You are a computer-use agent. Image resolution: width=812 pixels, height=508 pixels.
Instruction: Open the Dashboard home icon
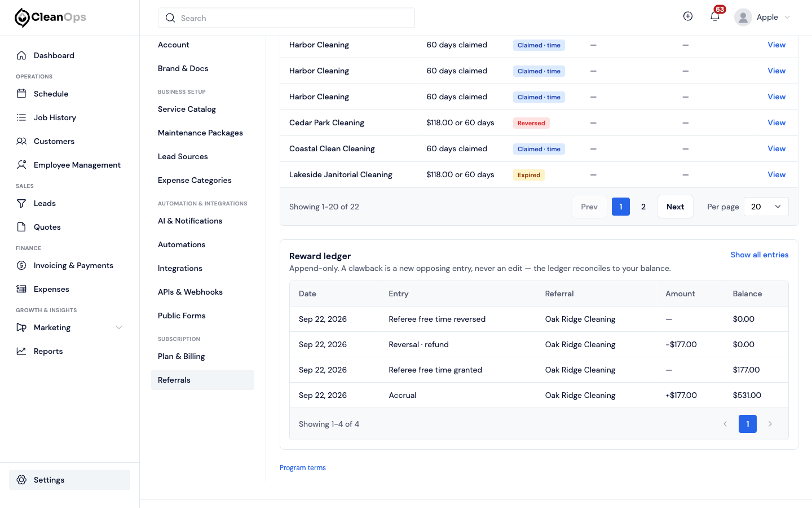click(21, 55)
